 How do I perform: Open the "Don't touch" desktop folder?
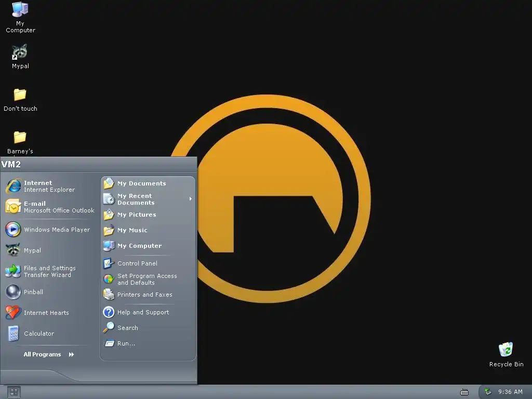pyautogui.click(x=20, y=100)
